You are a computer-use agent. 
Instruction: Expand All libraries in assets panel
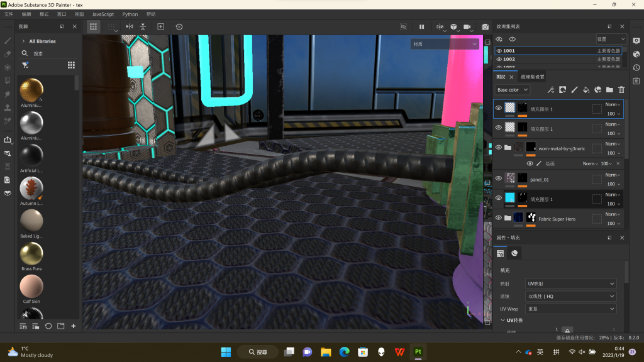point(23,41)
